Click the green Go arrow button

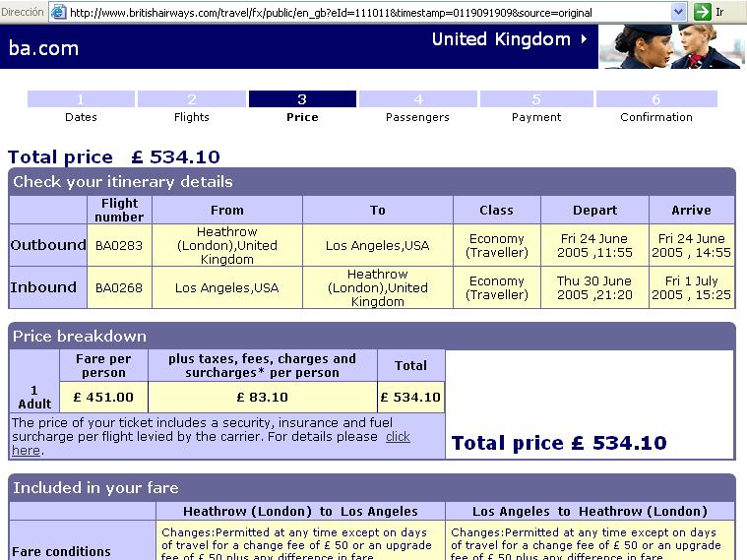[702, 12]
